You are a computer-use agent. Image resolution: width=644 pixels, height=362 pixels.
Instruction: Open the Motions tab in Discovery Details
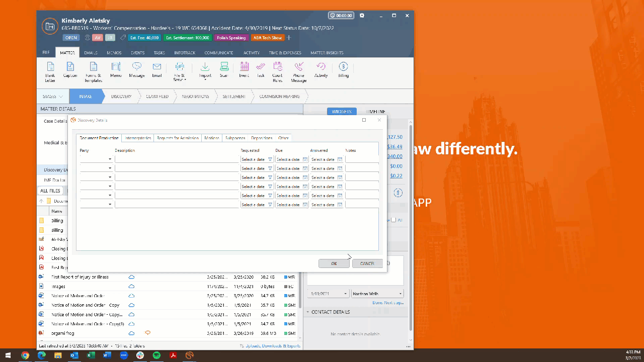(x=212, y=138)
